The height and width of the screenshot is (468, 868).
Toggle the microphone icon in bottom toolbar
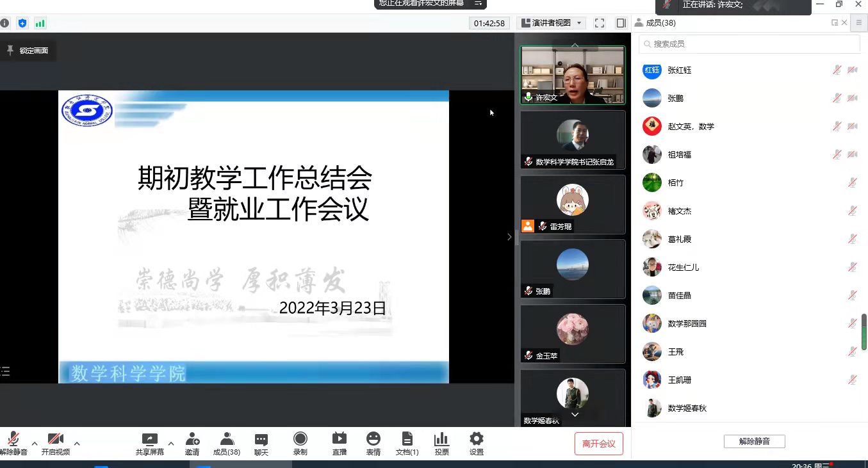13,440
